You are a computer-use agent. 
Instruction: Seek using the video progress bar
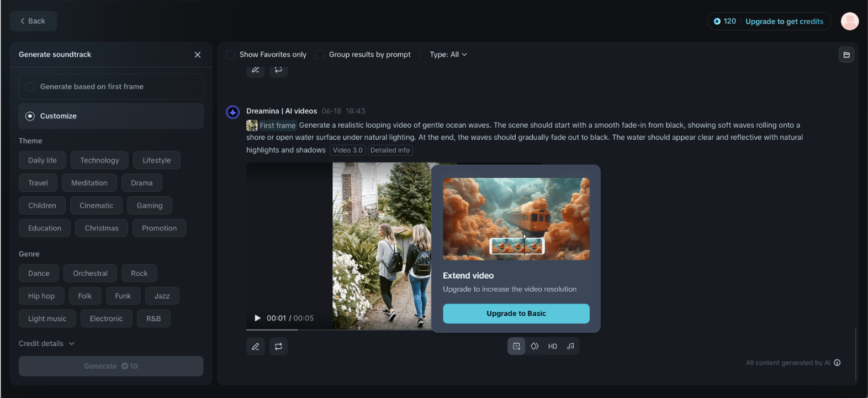339,330
